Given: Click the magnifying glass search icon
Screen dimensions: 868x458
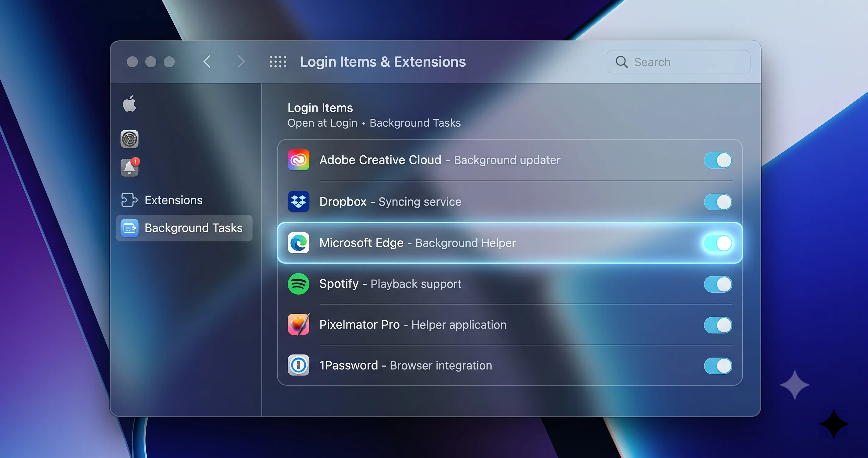Looking at the screenshot, I should coord(622,62).
